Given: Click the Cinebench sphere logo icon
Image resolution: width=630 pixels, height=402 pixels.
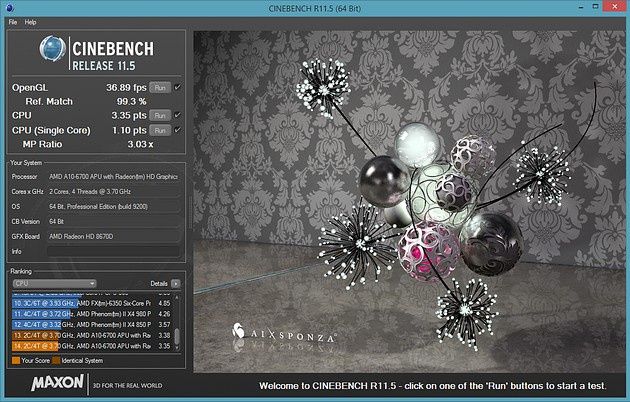Looking at the screenshot, I should coord(53,49).
